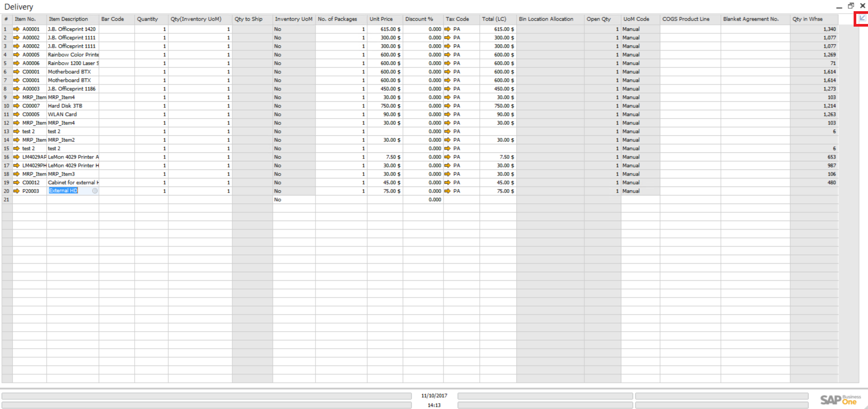Screen dimensions: 868x409
Task: Click choose-from-list icon in External HD cell
Action: click(95, 191)
